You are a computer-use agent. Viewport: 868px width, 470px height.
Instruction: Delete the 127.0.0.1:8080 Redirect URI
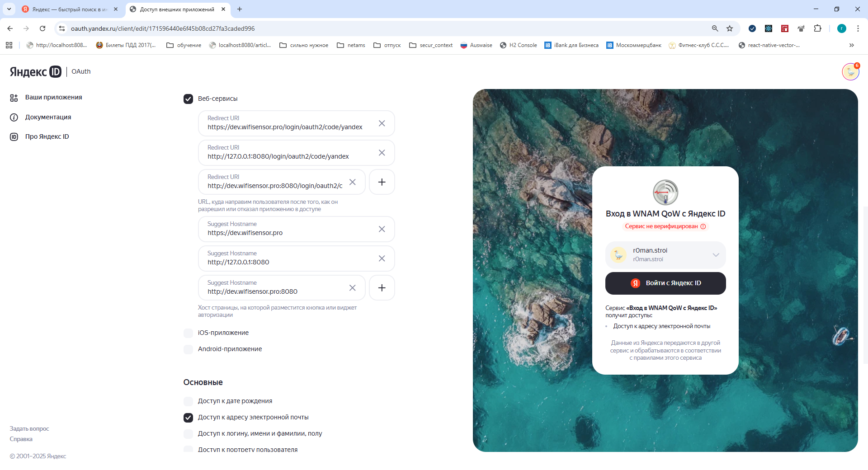click(x=382, y=153)
